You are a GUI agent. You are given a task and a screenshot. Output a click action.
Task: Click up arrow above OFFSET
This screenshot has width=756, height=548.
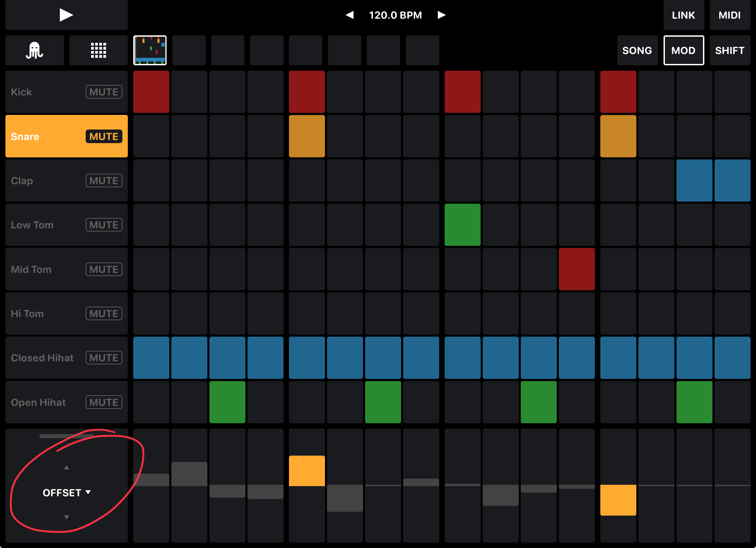(x=67, y=468)
